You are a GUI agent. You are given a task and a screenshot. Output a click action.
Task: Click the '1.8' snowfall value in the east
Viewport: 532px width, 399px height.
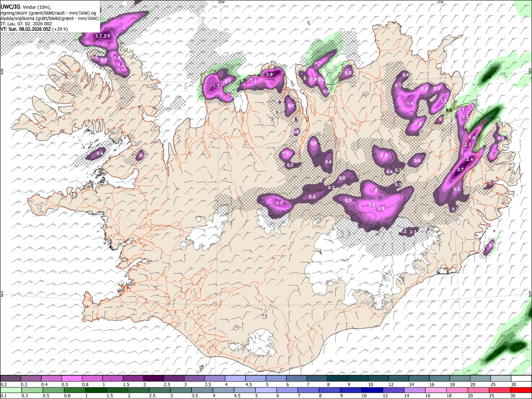point(472,138)
